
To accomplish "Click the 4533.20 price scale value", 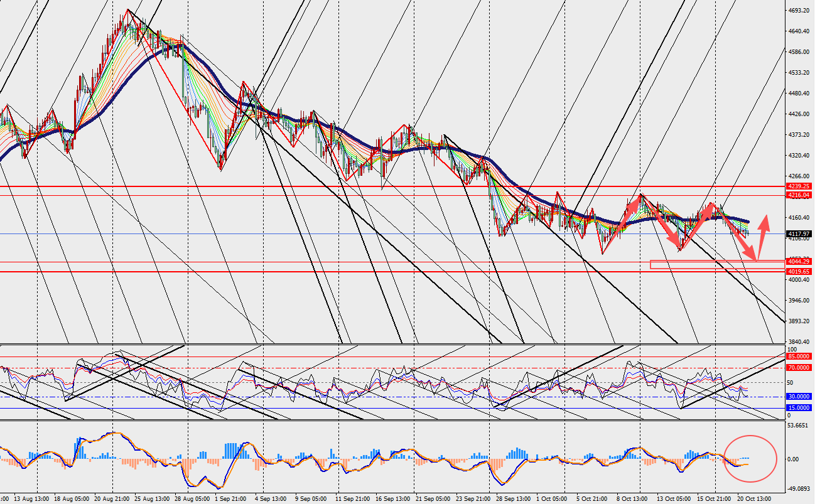I will 800,73.
